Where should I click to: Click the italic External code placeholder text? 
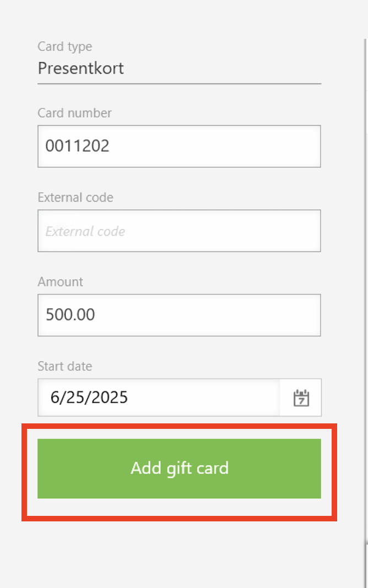[x=85, y=231]
